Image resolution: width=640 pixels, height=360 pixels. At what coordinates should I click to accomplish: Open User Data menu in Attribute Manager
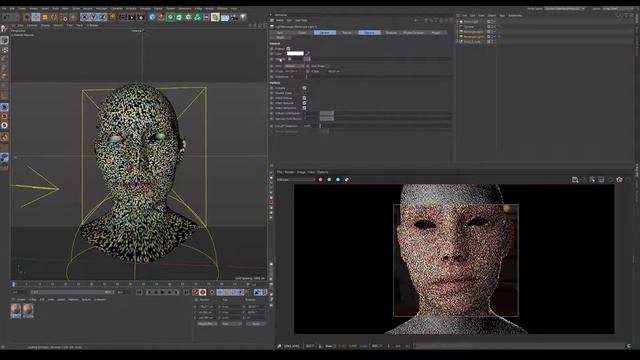(x=301, y=20)
